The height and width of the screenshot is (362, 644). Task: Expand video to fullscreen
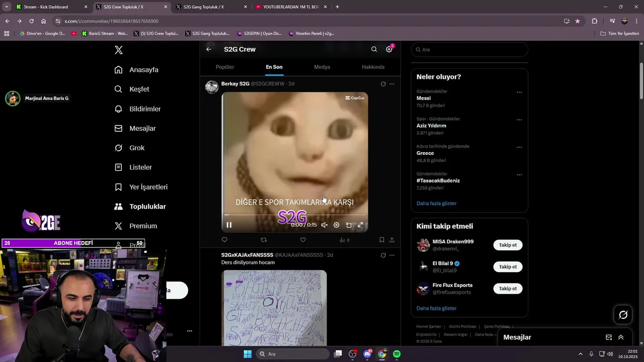[x=360, y=225]
